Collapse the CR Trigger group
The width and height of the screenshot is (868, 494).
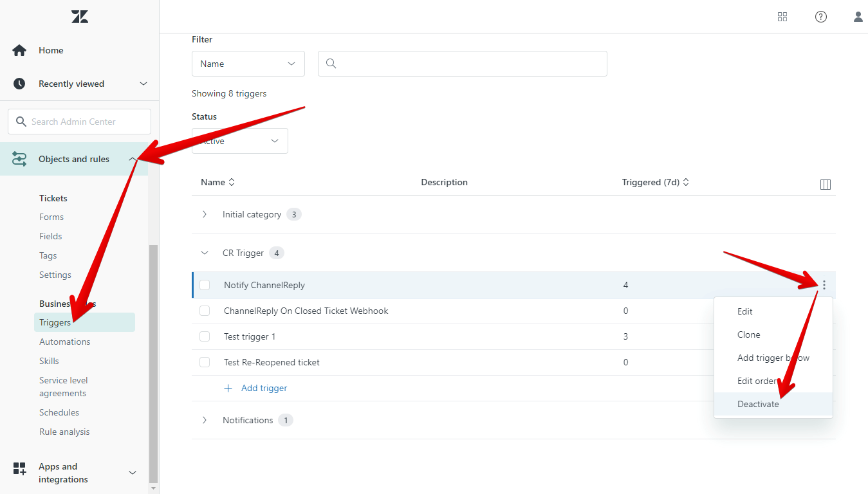(x=205, y=253)
